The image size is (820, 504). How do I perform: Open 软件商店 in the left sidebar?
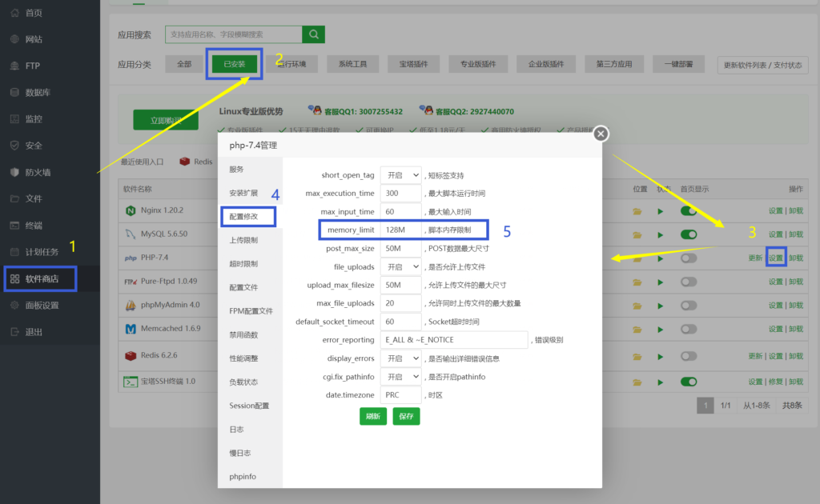pos(40,278)
